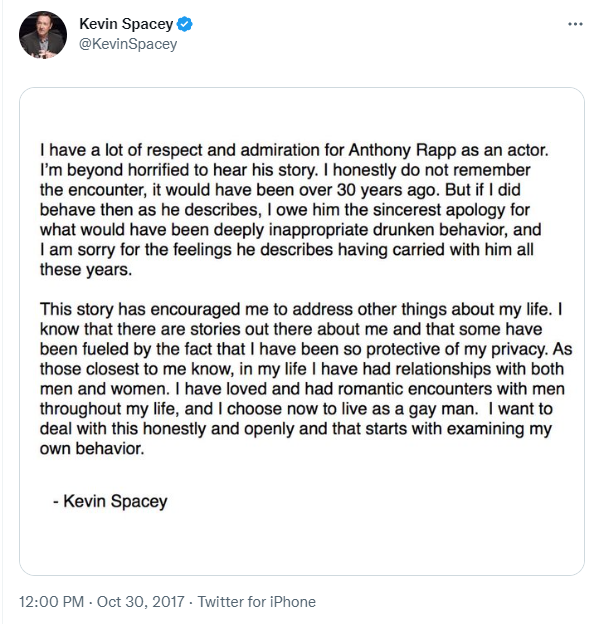Image resolution: width=590 pixels, height=624 pixels.
Task: Open the Twitter for iPhone source link
Action: click(257, 602)
